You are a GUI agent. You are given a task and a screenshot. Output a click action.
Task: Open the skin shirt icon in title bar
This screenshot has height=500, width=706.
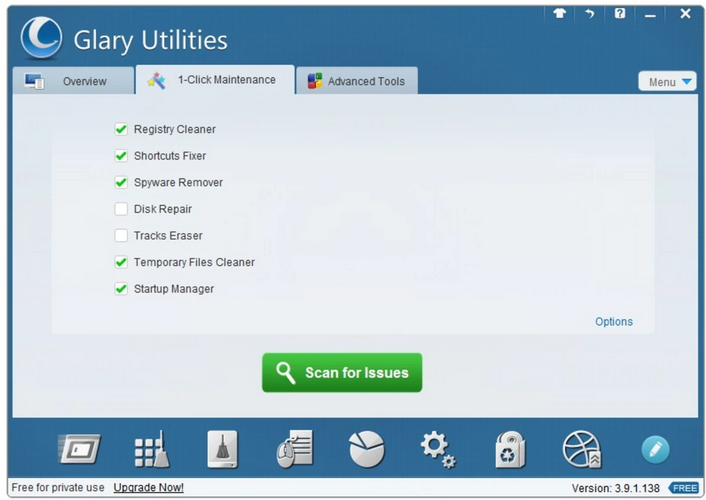click(559, 14)
